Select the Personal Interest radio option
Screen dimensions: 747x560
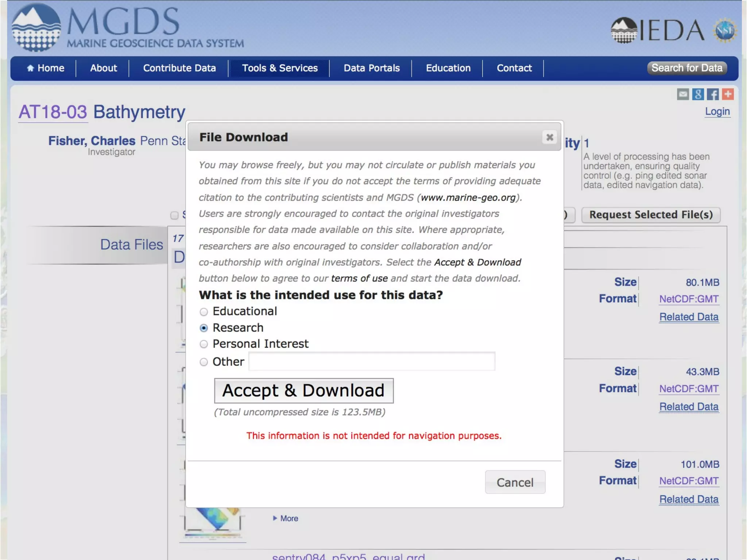point(204,344)
